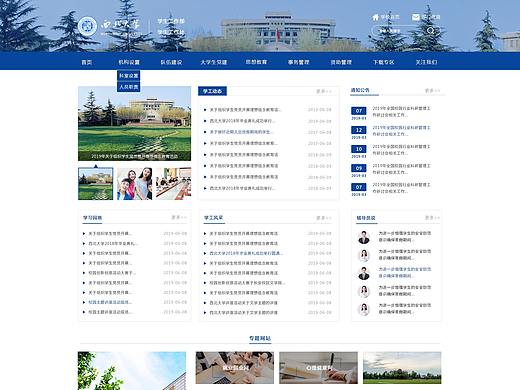
Task: Open the 关注我们 navigation item
Action: tap(426, 62)
